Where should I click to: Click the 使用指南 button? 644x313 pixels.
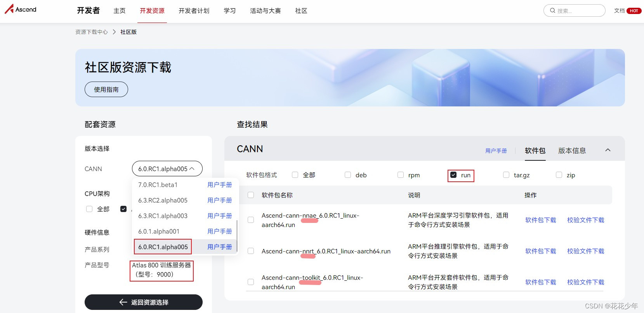[106, 89]
